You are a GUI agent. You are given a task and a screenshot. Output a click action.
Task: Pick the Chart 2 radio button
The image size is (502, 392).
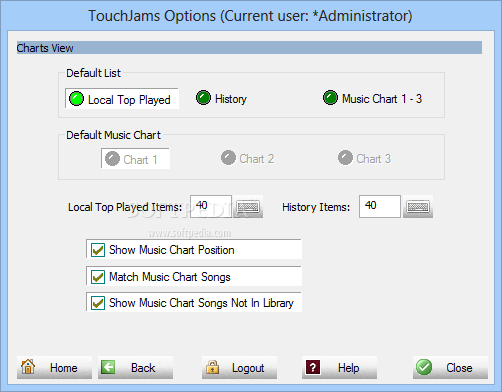coord(247,158)
